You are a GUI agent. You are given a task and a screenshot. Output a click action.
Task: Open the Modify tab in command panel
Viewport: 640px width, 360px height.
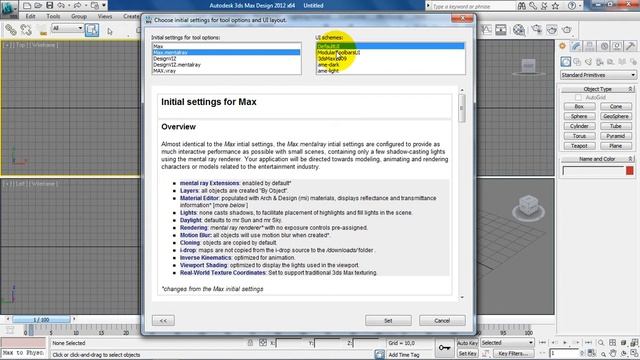coord(576,46)
